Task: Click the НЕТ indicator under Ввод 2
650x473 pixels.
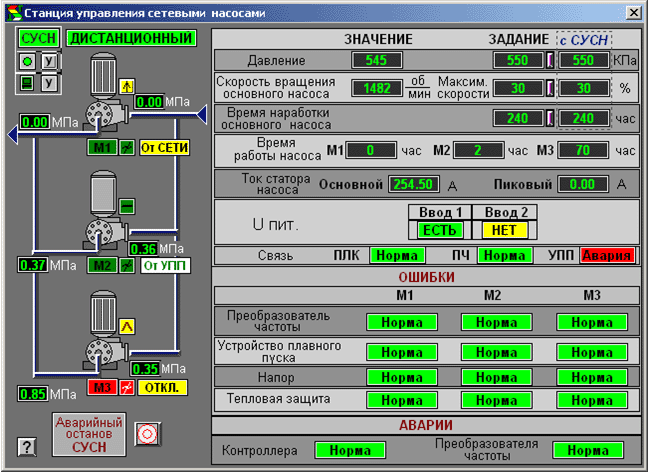Action: [505, 230]
